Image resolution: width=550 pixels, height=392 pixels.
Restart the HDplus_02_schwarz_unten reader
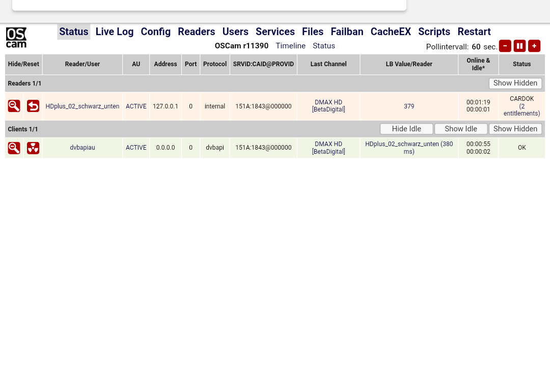(x=33, y=106)
